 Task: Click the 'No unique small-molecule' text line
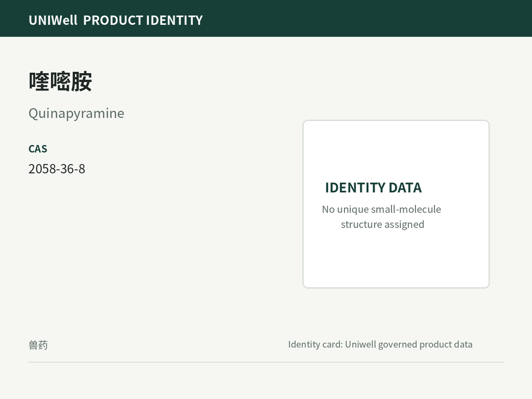point(381,209)
